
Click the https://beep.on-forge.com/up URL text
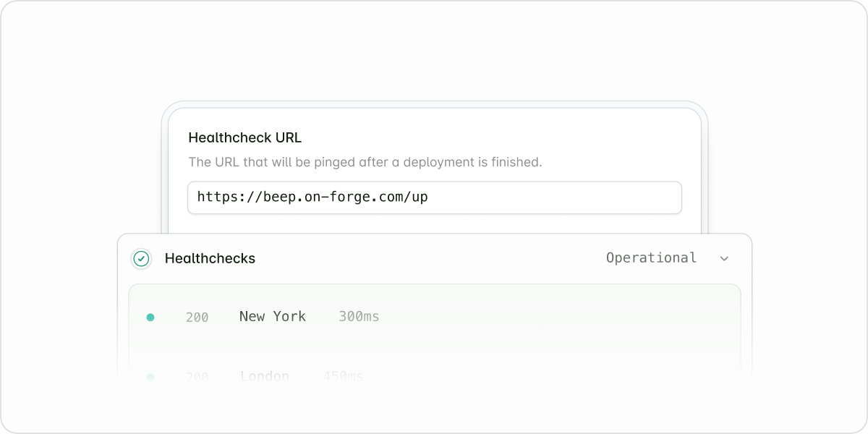point(312,197)
